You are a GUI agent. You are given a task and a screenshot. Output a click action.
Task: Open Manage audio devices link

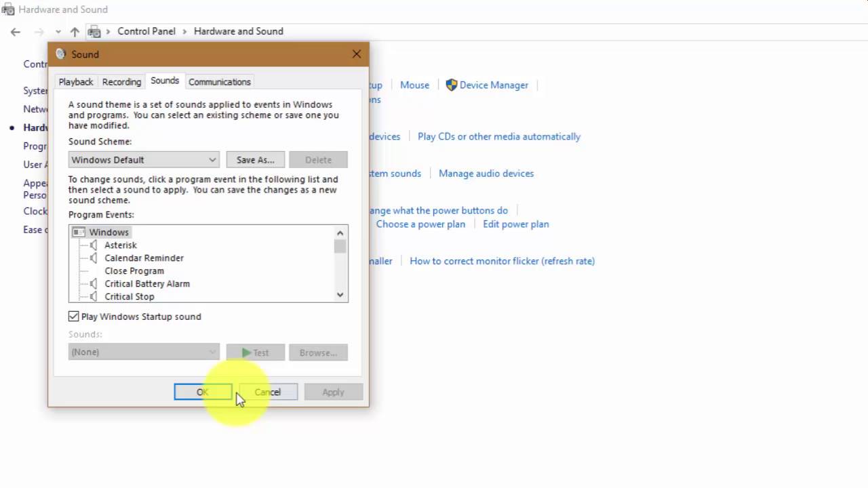[x=486, y=173]
